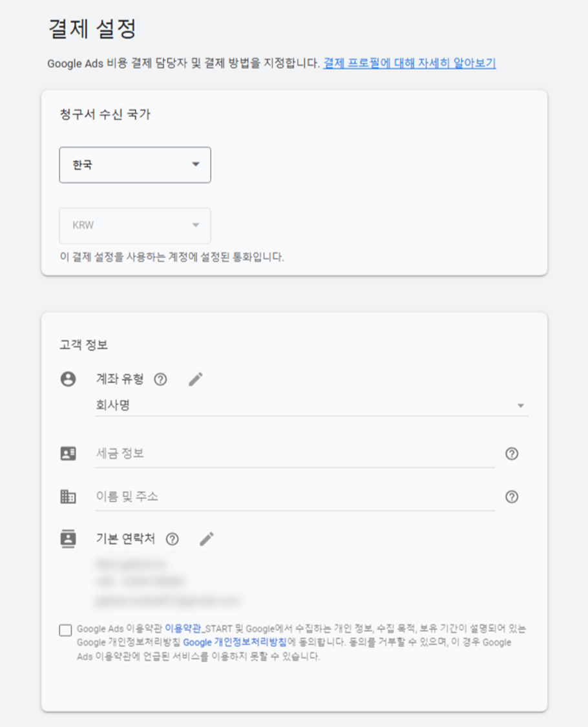Edit 기본 연락처 with the pencil icon

(207, 539)
